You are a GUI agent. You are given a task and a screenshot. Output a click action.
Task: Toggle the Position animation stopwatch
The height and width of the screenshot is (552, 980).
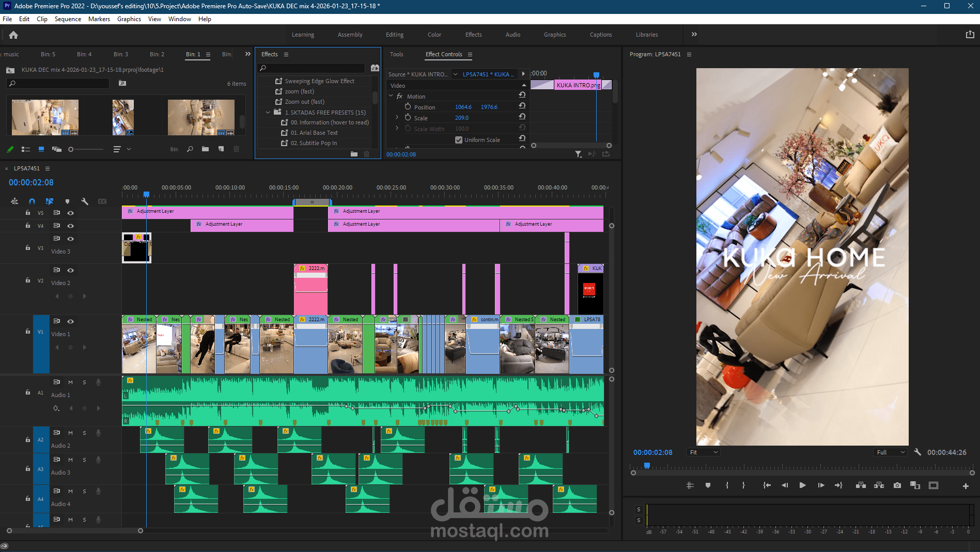[x=408, y=107]
